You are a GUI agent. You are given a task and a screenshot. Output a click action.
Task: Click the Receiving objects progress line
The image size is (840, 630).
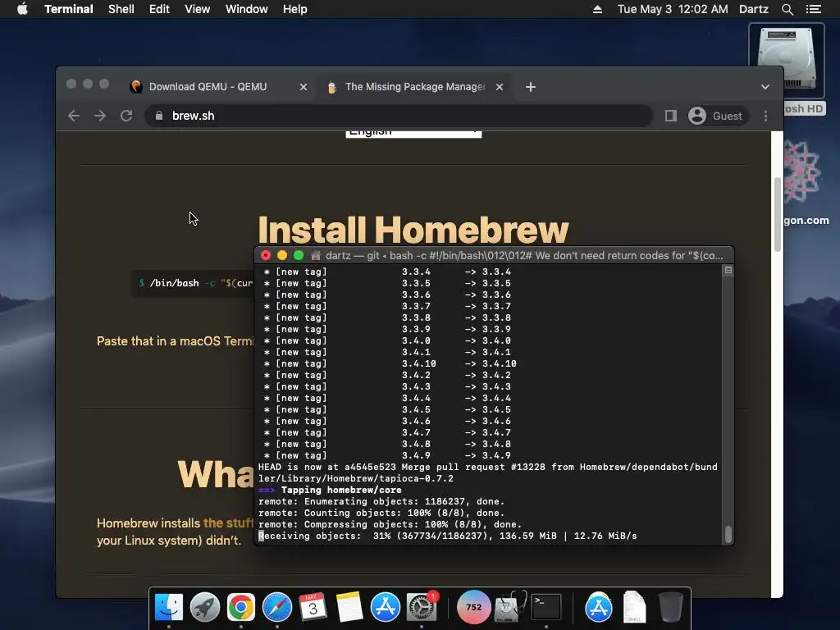tap(448, 536)
